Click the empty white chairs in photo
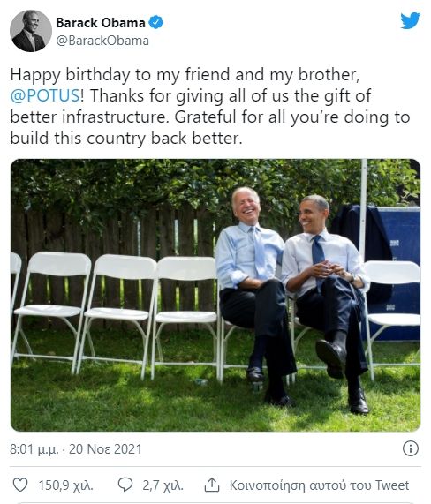431x504 pixels. click(x=116, y=313)
